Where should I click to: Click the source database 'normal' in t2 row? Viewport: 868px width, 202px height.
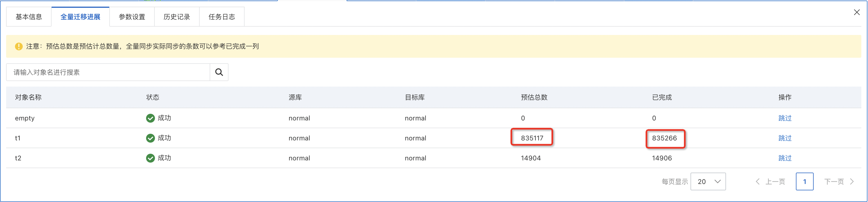pyautogui.click(x=299, y=158)
